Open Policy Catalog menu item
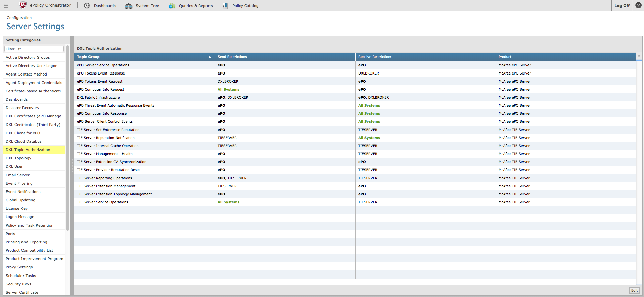Screen dimensions: 644x297 click(245, 6)
